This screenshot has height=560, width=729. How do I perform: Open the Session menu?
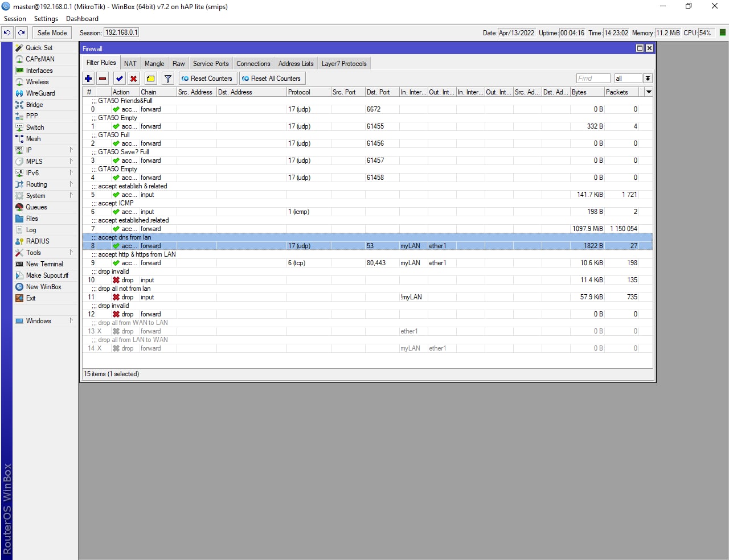click(15, 19)
